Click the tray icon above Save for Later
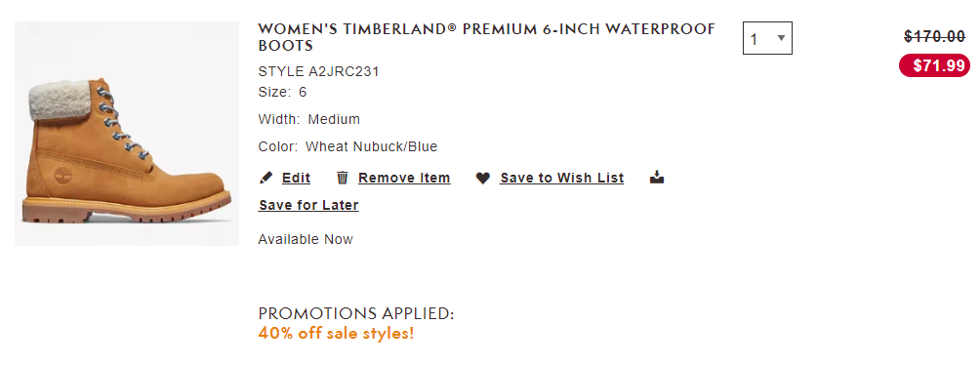 [x=656, y=177]
